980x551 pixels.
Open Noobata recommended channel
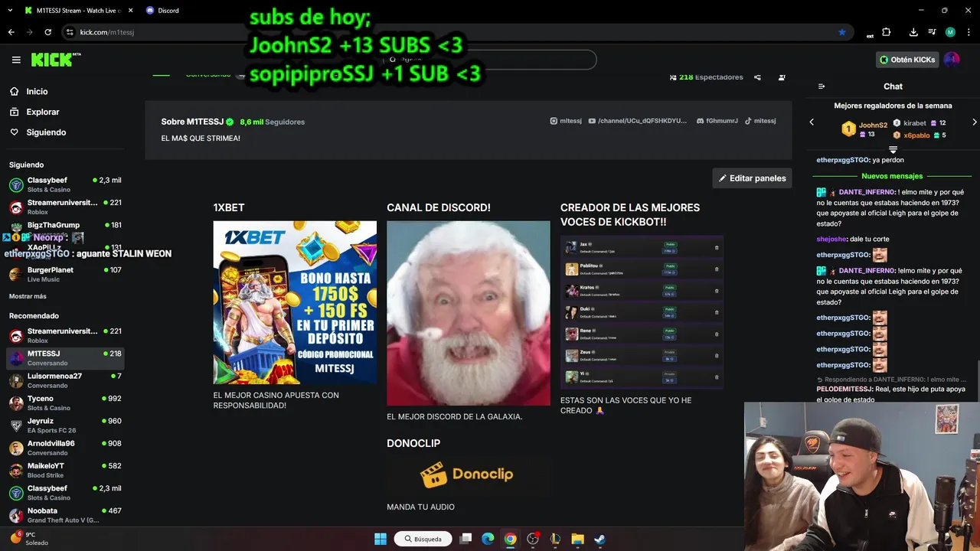[65, 515]
